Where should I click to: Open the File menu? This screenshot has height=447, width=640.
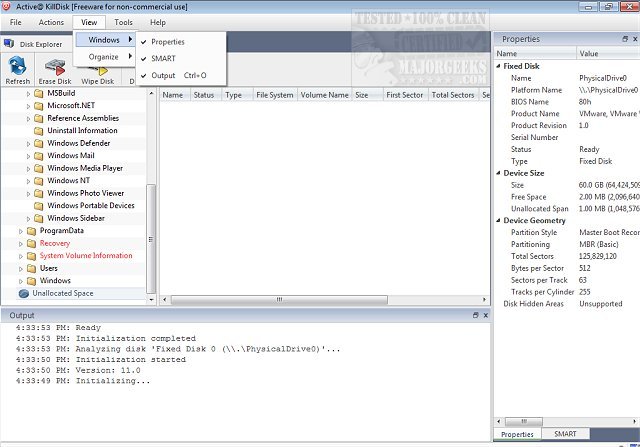pos(16,22)
